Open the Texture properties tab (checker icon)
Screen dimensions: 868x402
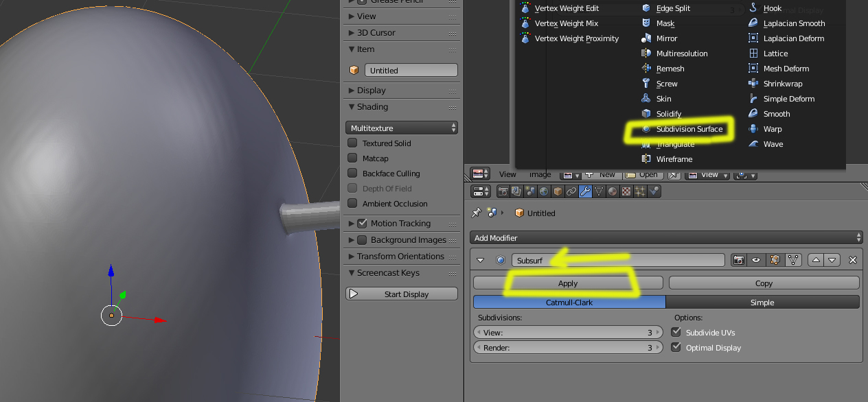click(626, 191)
